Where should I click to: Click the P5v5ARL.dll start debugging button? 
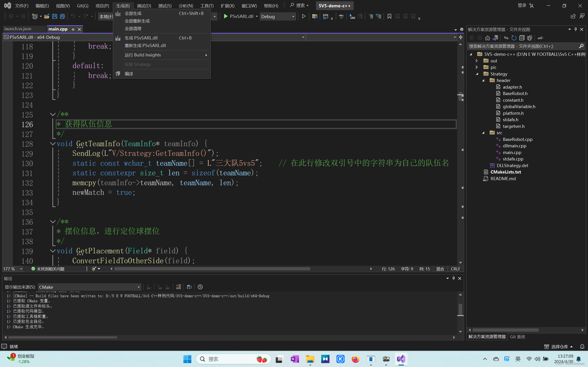(238, 16)
